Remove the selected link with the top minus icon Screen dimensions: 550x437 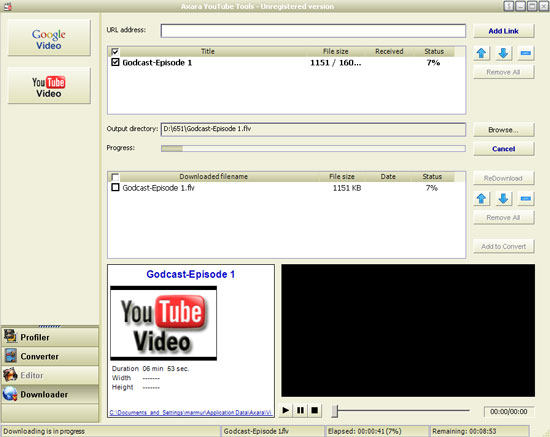(x=525, y=53)
